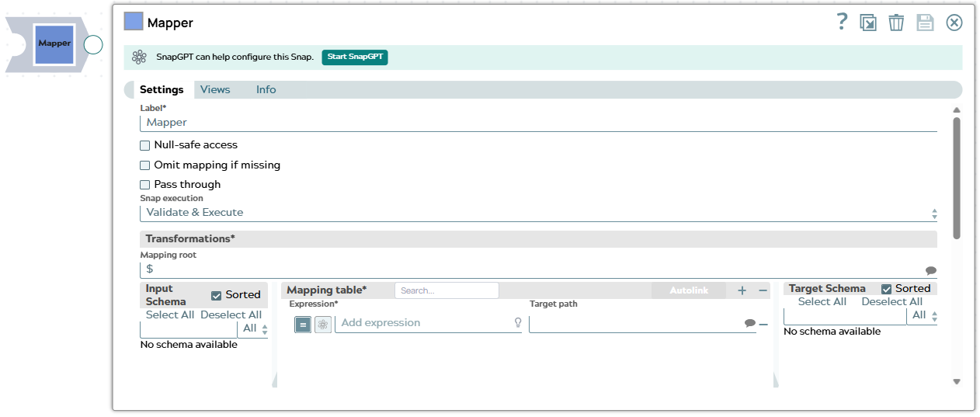Image resolution: width=980 pixels, height=417 pixels.
Task: Delete the Snap with trash icon
Action: point(896,23)
